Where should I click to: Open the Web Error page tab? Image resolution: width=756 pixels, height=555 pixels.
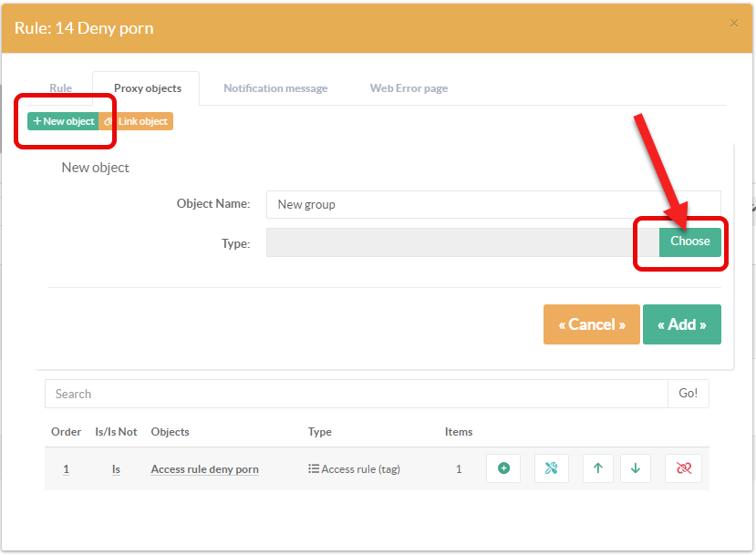[x=409, y=88]
